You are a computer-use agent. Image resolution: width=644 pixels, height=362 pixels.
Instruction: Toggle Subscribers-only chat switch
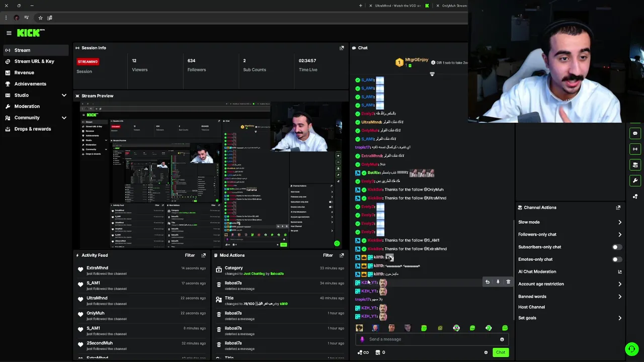[617, 247]
